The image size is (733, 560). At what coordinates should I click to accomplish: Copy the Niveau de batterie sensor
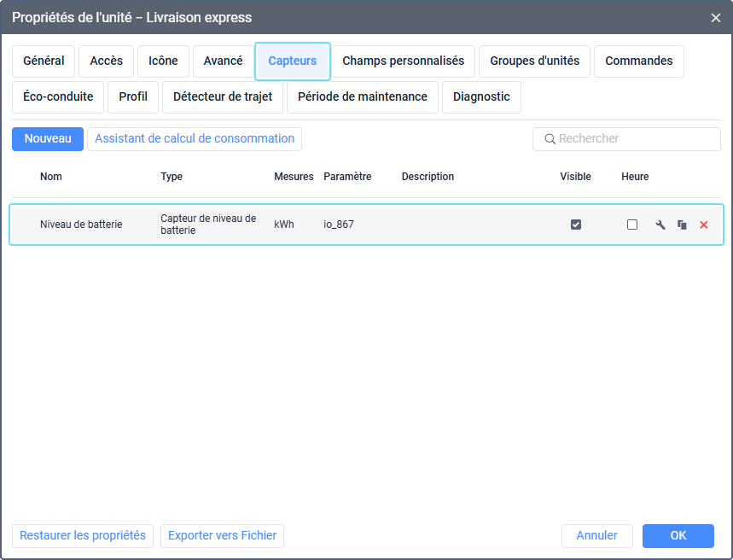coord(682,225)
